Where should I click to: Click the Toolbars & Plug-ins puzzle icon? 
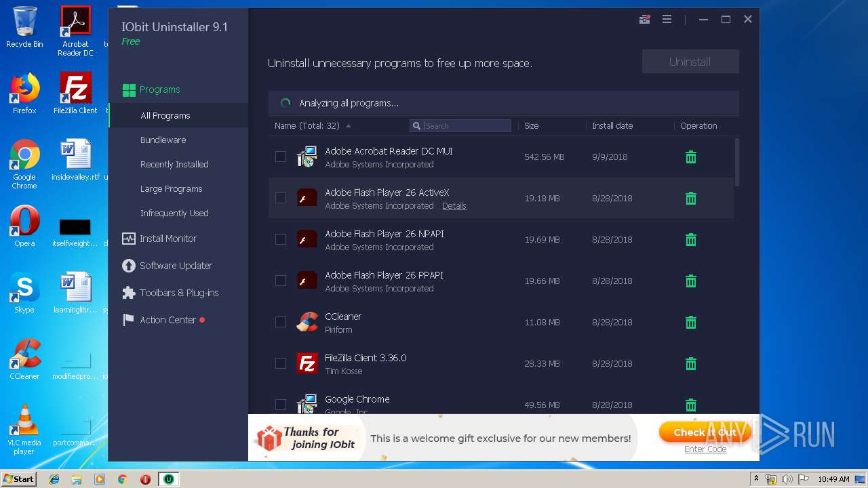coord(128,293)
